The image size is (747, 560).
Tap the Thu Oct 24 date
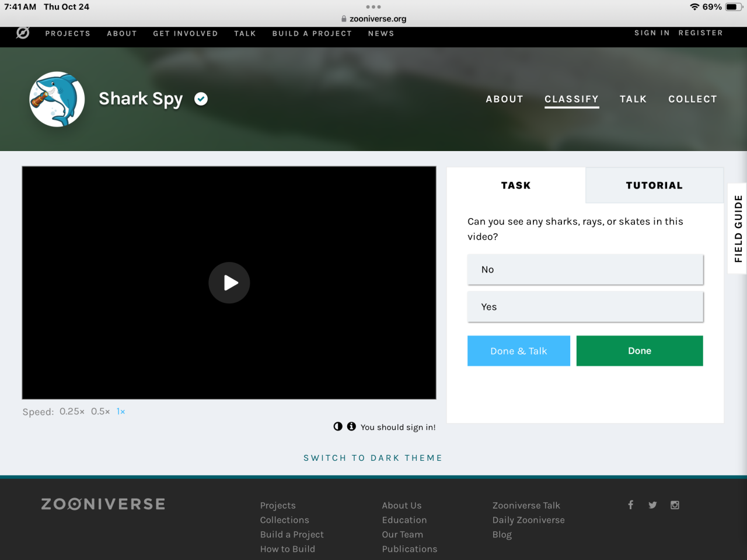point(67,7)
